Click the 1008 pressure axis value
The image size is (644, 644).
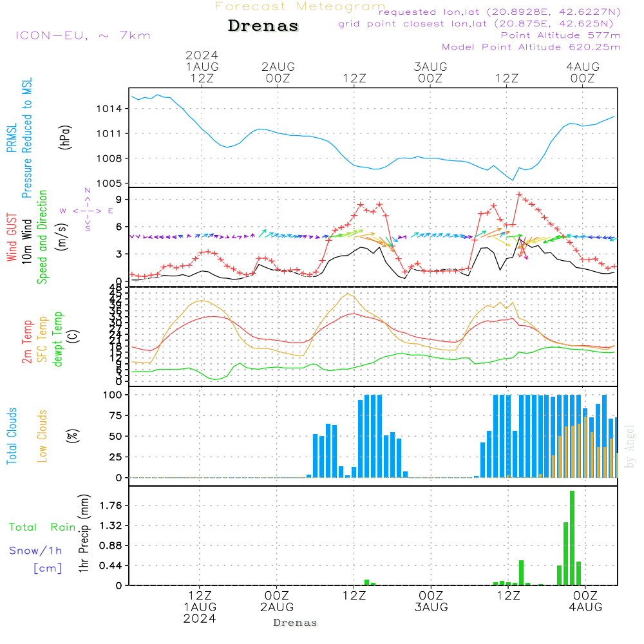point(109,158)
